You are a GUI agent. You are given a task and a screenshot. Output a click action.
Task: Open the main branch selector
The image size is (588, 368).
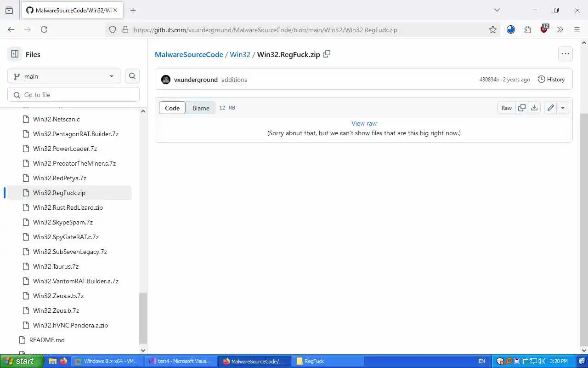click(64, 76)
